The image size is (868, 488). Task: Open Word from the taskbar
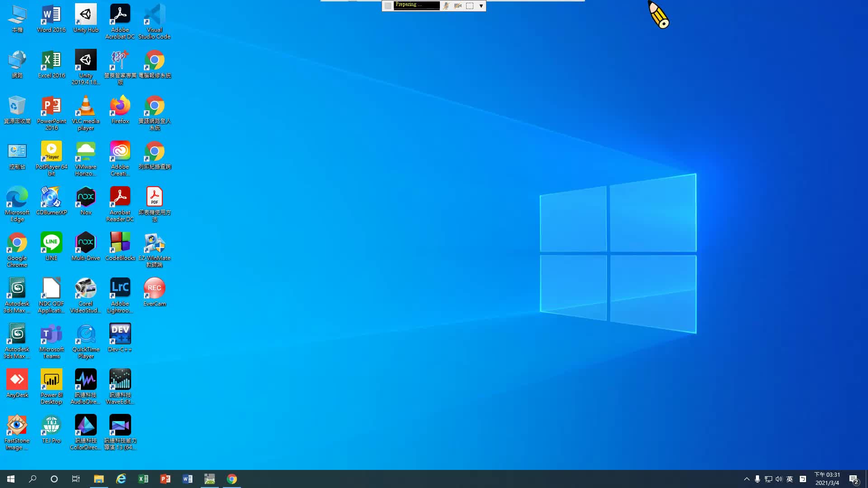point(187,479)
